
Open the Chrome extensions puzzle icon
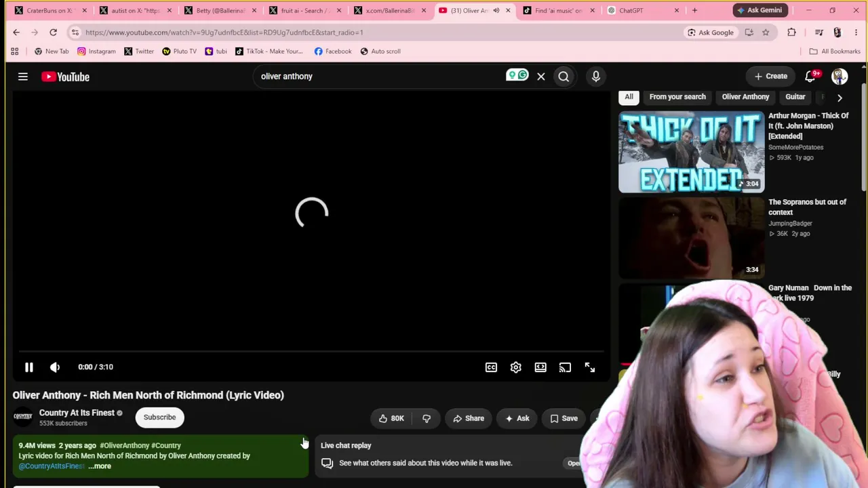pos(791,33)
